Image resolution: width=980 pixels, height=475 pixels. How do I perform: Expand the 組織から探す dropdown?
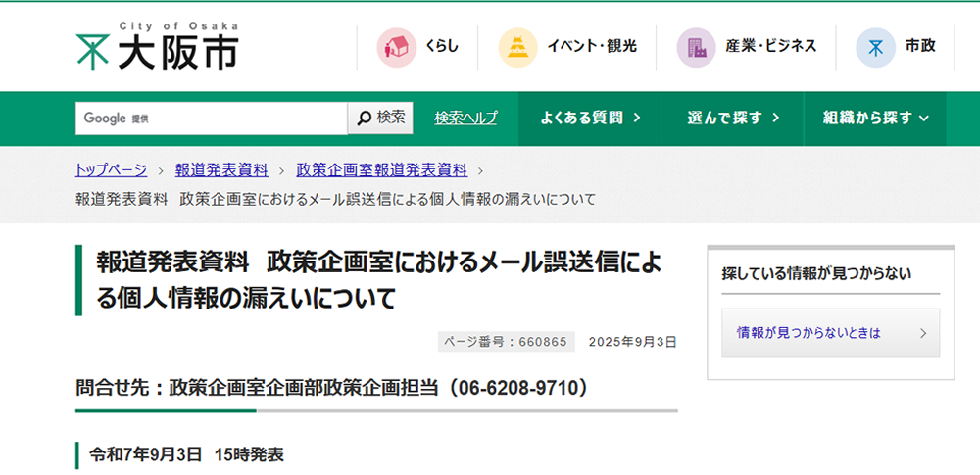click(x=875, y=119)
